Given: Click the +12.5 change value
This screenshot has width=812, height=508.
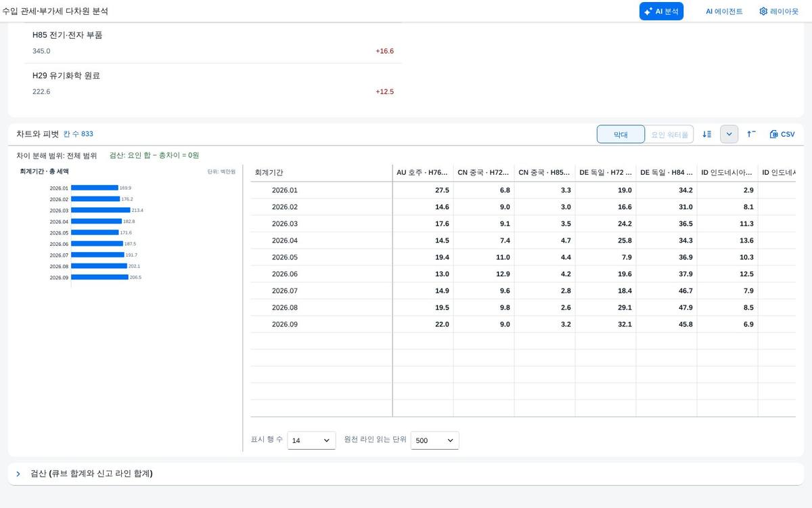Looking at the screenshot, I should click(384, 91).
